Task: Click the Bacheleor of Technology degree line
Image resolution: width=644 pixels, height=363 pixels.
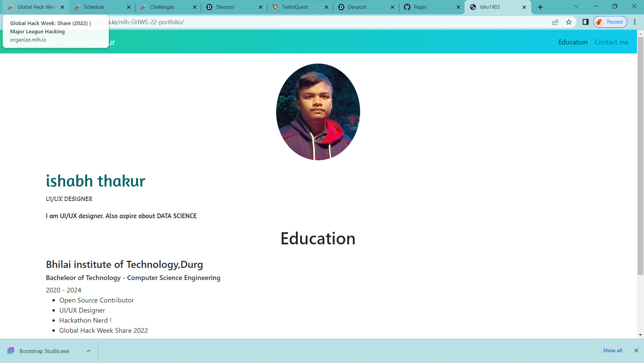Action: click(133, 278)
